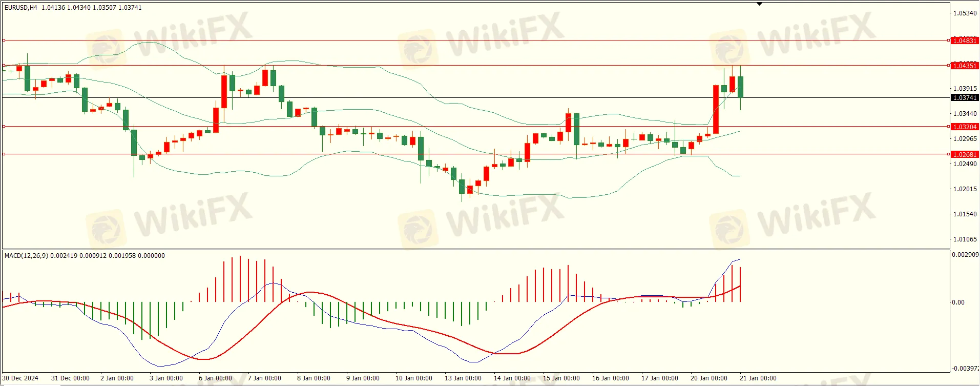Click the 0.002909 MACD scale value
Image resolution: width=980 pixels, height=386 pixels.
pyautogui.click(x=965, y=255)
